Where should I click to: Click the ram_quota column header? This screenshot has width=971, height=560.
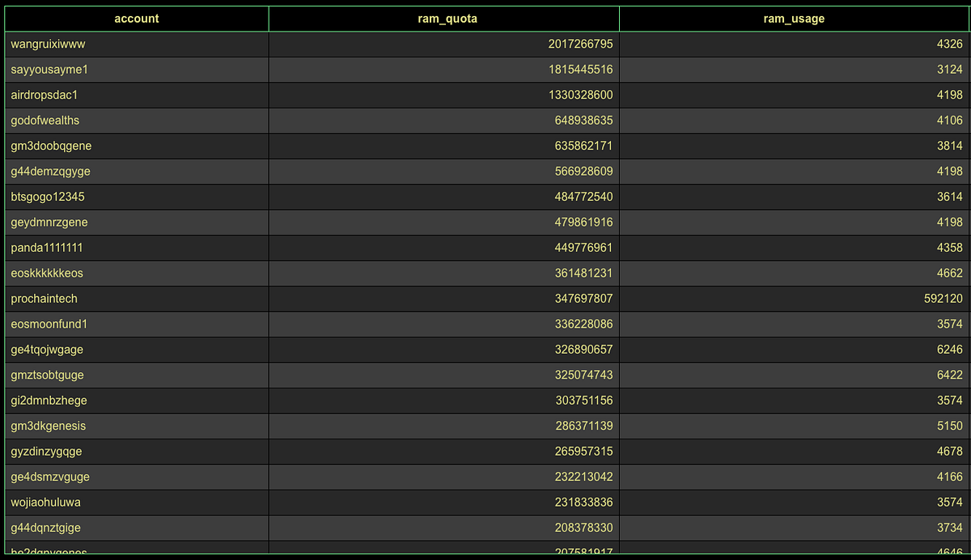click(444, 19)
